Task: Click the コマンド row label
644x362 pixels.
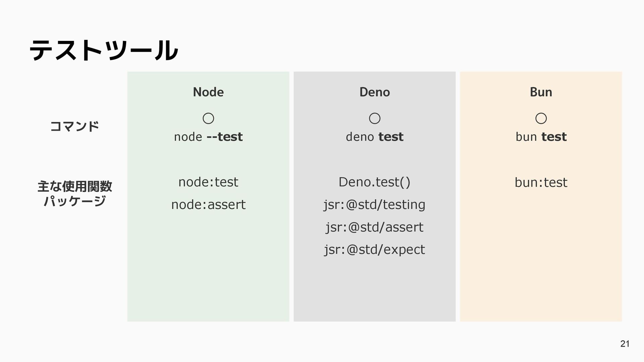Action: tap(74, 127)
